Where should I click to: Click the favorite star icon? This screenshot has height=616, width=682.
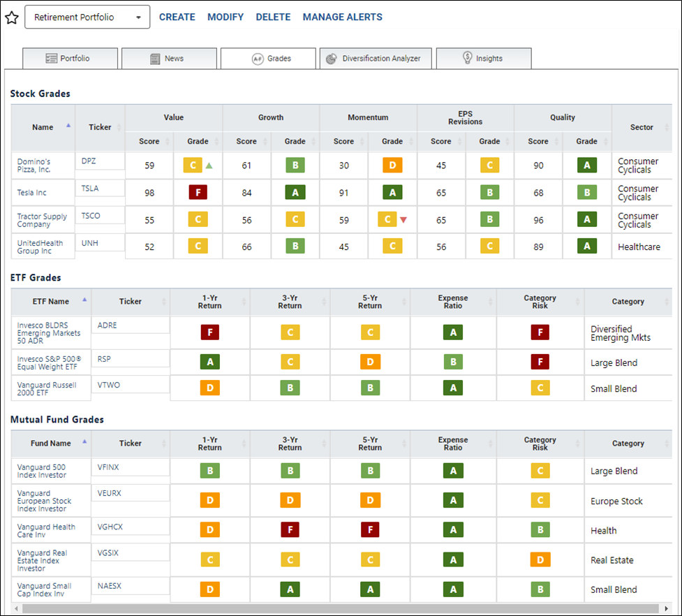click(12, 18)
